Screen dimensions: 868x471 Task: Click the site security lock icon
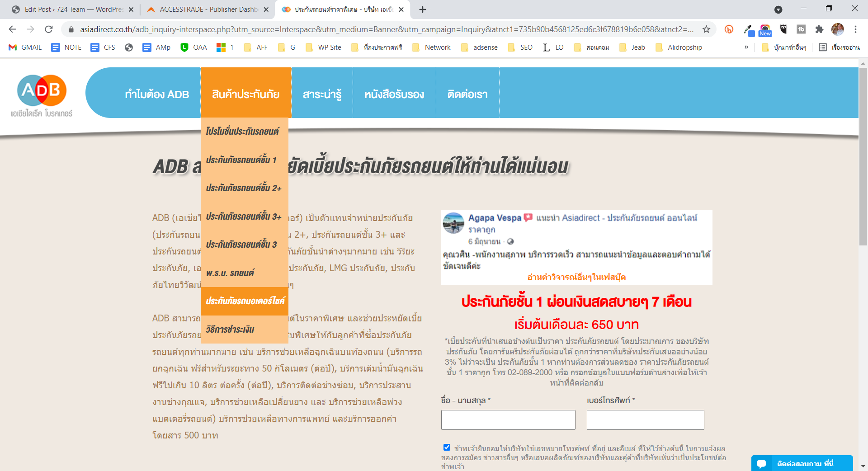pyautogui.click(x=71, y=29)
